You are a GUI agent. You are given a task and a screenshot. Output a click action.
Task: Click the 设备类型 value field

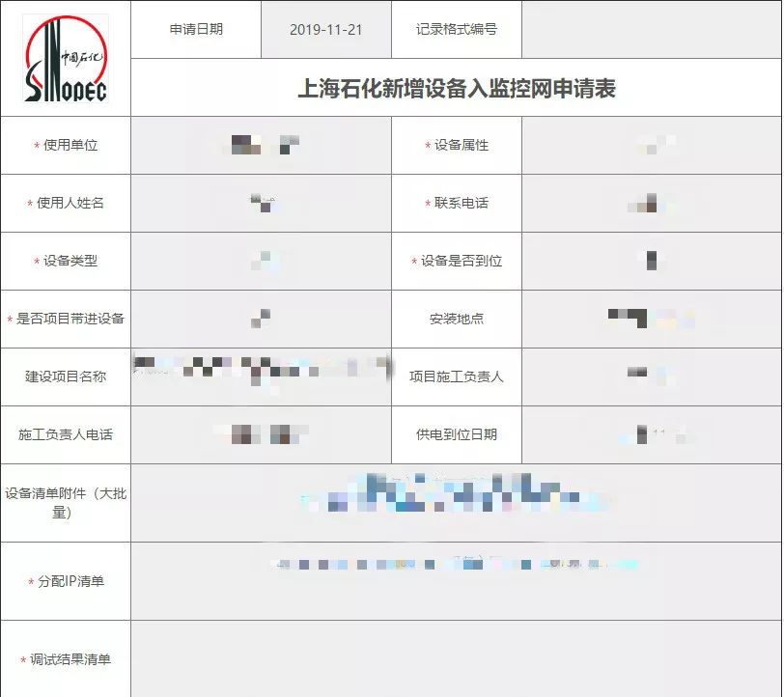(x=261, y=261)
